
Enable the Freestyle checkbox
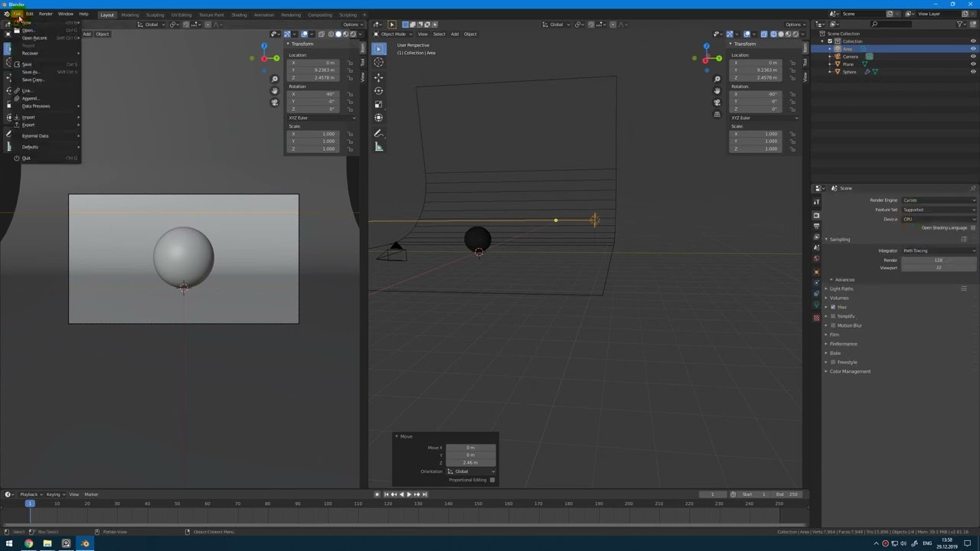point(833,362)
